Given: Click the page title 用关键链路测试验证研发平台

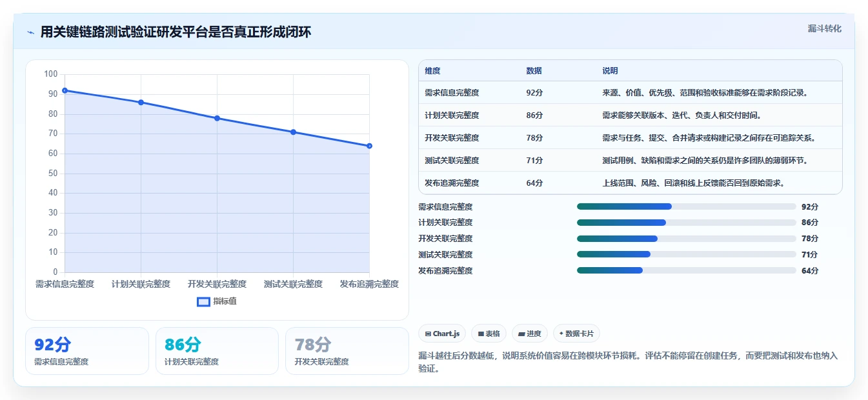Looking at the screenshot, I should coord(176,32).
